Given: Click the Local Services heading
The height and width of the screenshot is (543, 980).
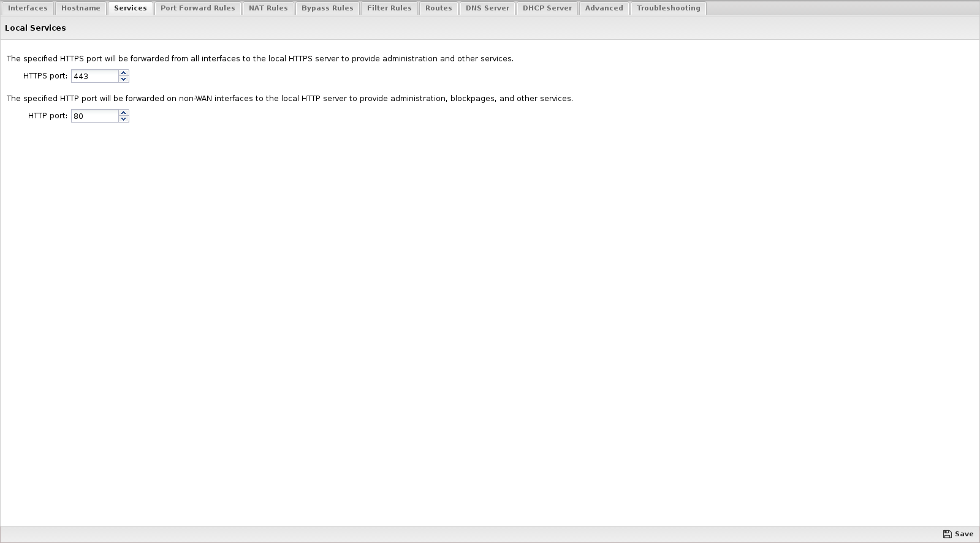Looking at the screenshot, I should (x=36, y=28).
